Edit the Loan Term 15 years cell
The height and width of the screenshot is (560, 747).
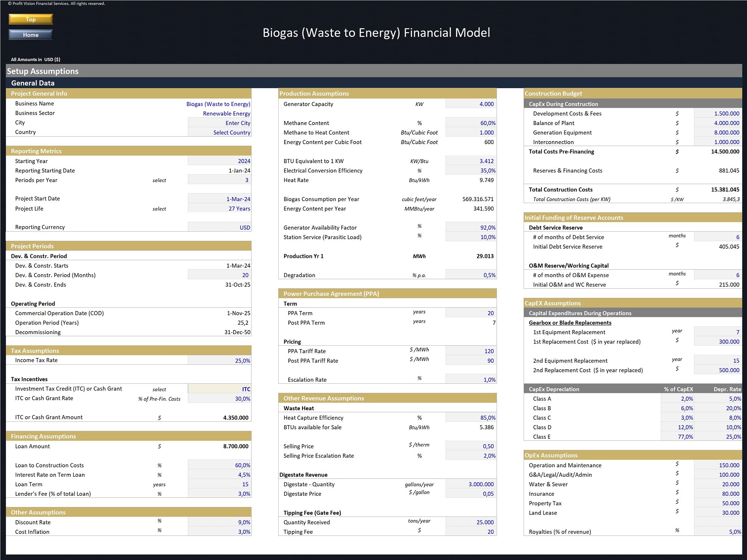click(x=220, y=484)
